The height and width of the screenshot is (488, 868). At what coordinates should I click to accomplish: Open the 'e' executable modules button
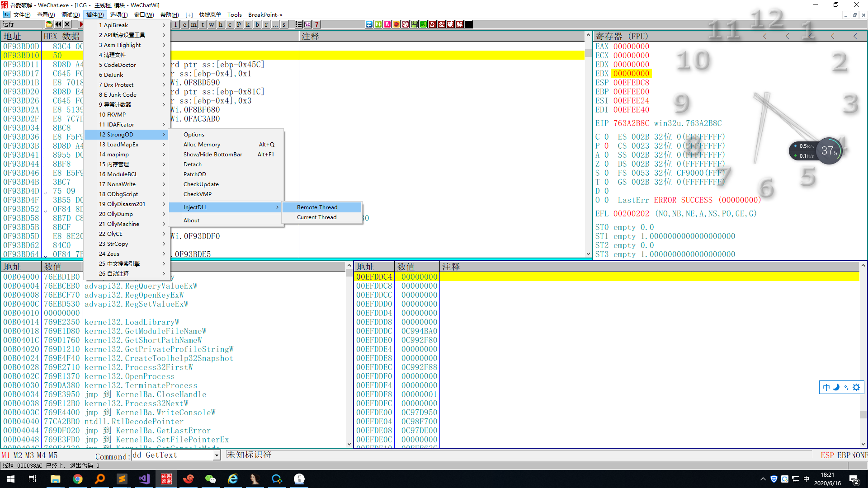point(185,24)
